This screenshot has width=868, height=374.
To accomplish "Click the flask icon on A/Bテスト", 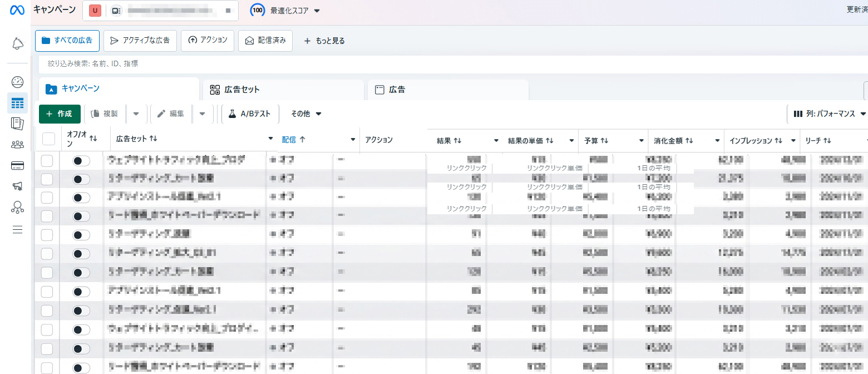I will (x=233, y=114).
